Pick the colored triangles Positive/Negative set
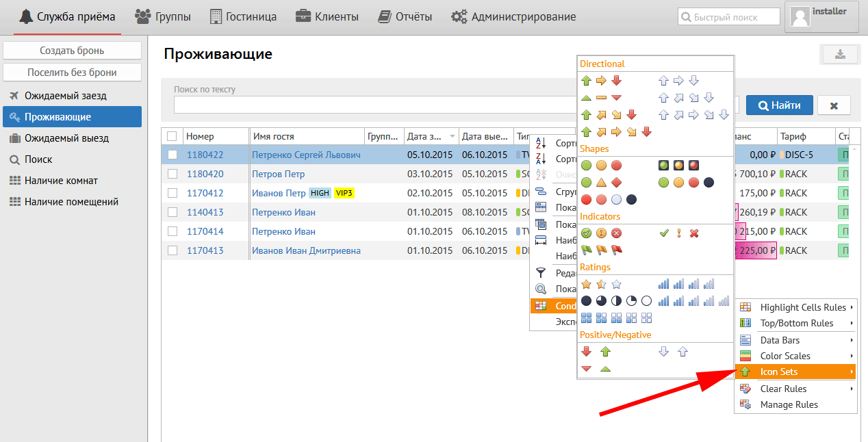This screenshot has height=442, width=868. (596, 369)
